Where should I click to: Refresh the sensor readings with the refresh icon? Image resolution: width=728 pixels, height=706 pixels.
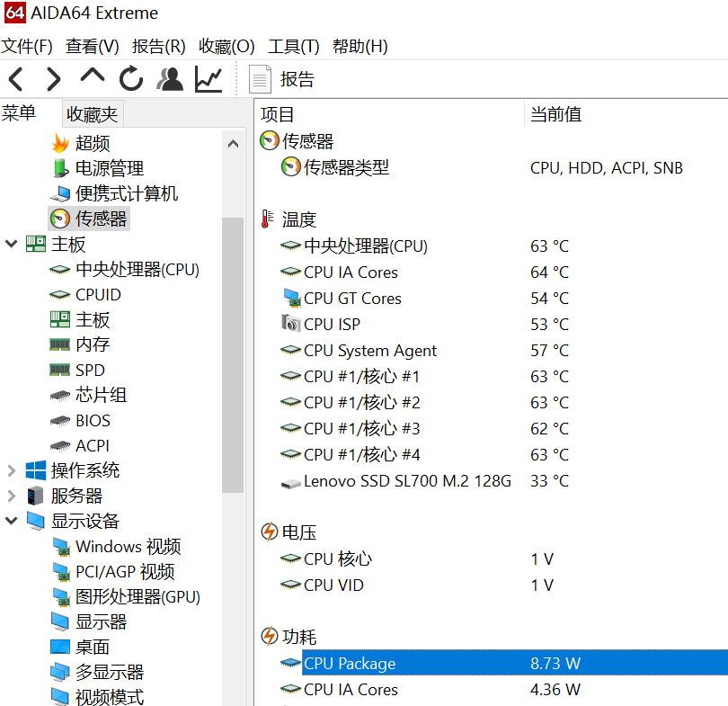click(131, 78)
